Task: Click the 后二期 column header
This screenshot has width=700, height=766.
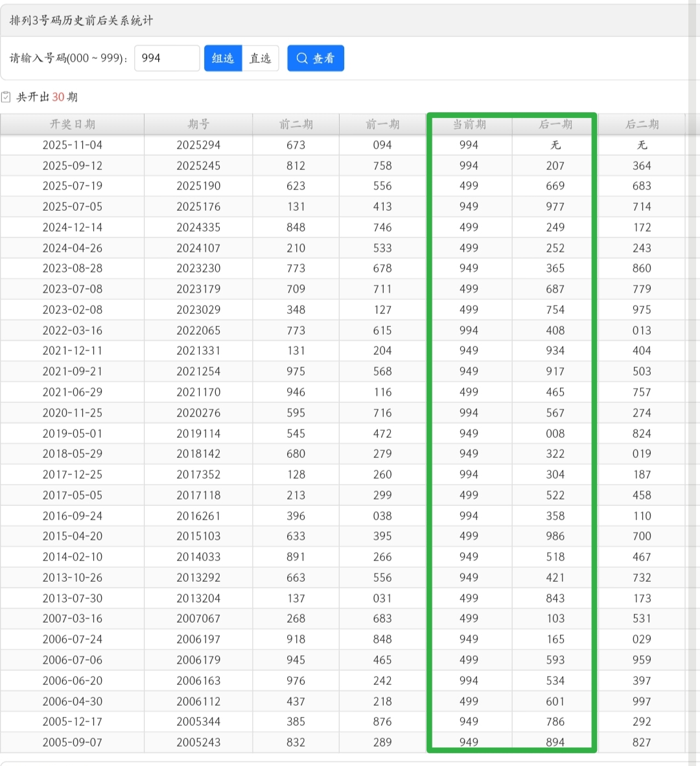Action: [x=642, y=124]
